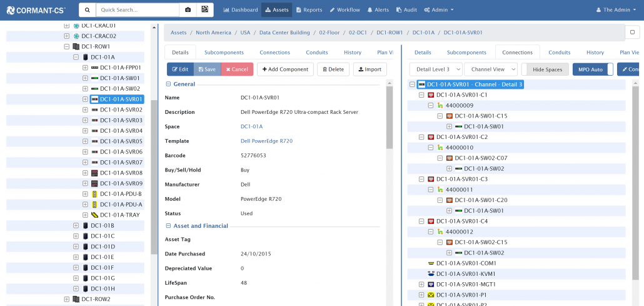
Task: Click the square checkbox at top right
Action: pyautogui.click(x=632, y=32)
